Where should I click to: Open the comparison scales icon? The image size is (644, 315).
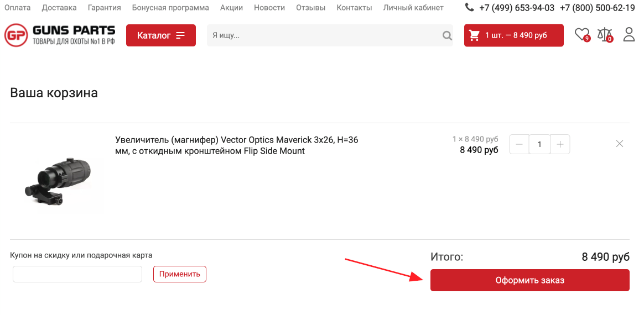605,34
